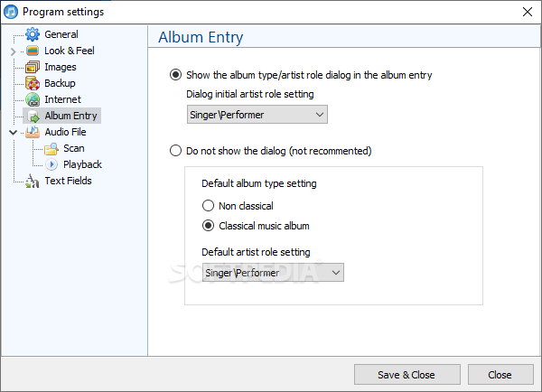
Task: Click the General gear icon
Action: [x=33, y=34]
